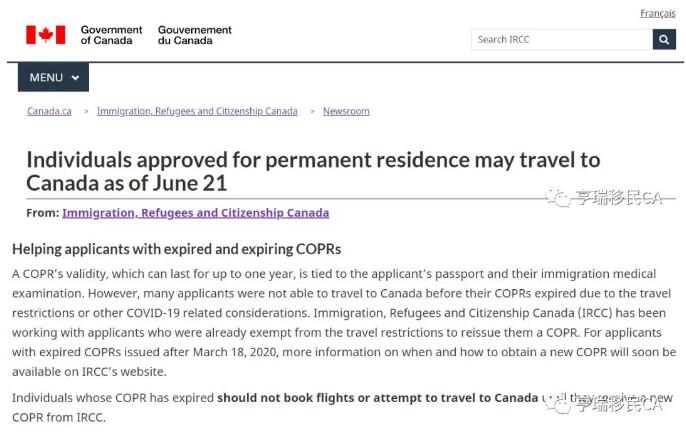Click the From: Immigration, Refugees and Citizenship Canada link
The image size is (686, 435).
pyautogui.click(x=196, y=213)
